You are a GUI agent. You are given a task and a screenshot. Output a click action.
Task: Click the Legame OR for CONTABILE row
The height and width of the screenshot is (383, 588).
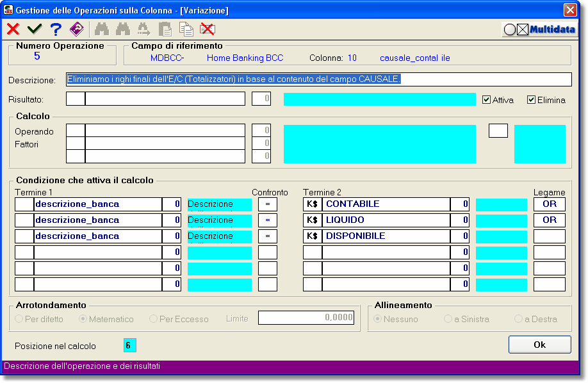click(x=550, y=204)
